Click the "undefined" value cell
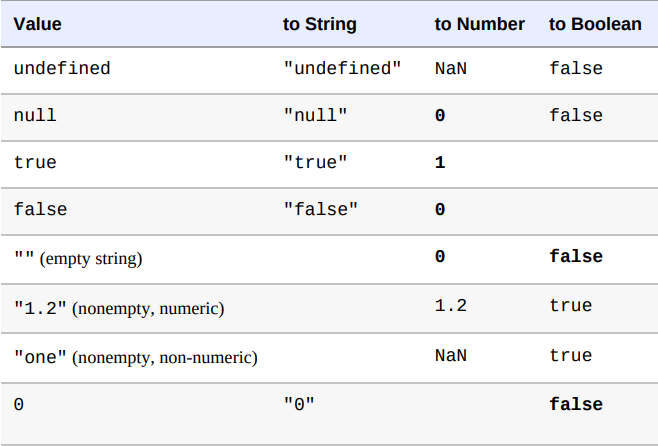 pyautogui.click(x=62, y=68)
